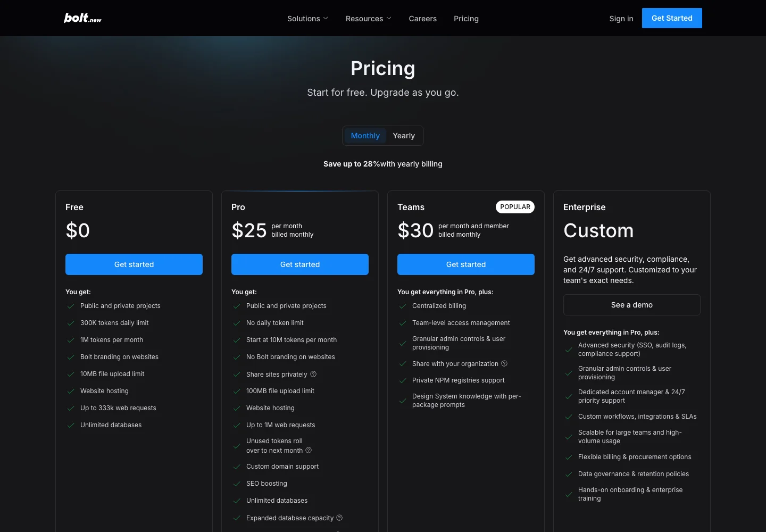Click 'Save up to 28% with yearly billing'
This screenshot has height=532, width=766.
(x=383, y=164)
